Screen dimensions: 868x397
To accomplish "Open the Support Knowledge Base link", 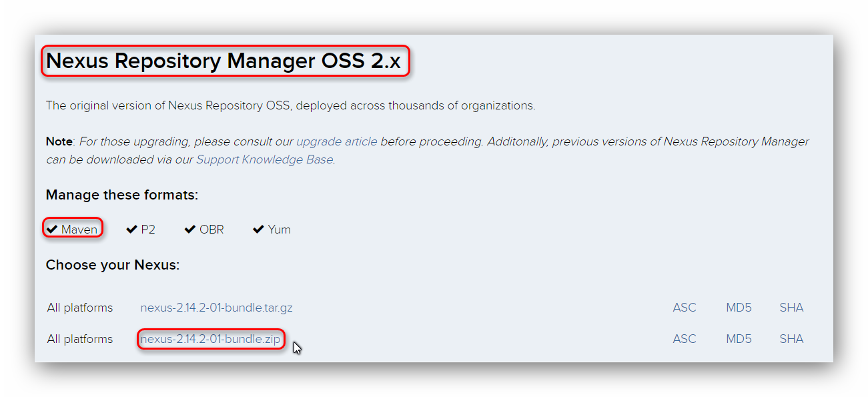I will click(264, 159).
